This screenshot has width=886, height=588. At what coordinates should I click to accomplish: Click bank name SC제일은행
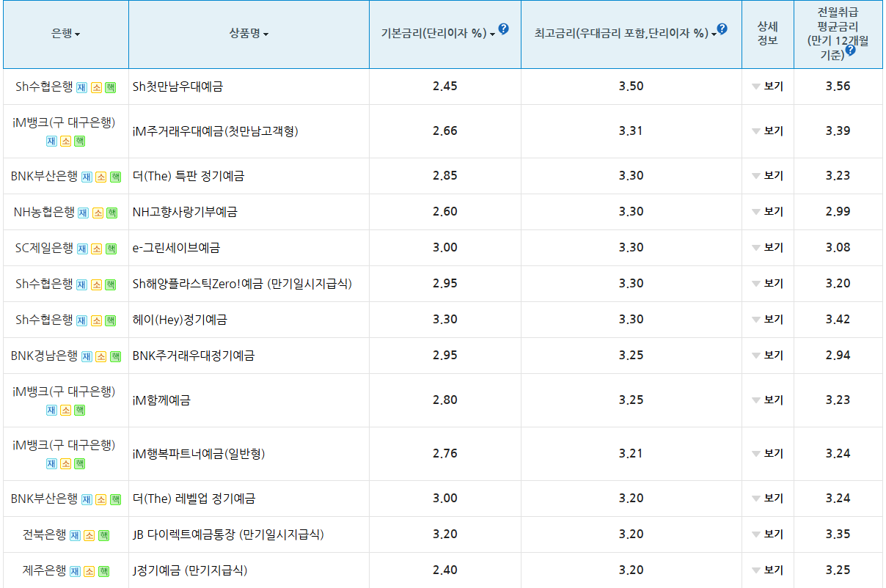click(44, 248)
